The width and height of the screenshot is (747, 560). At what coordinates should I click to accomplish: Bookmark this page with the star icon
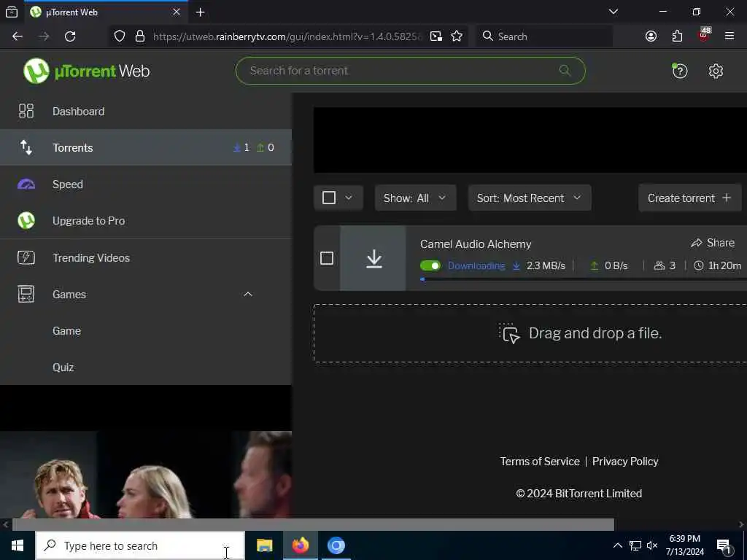[457, 36]
